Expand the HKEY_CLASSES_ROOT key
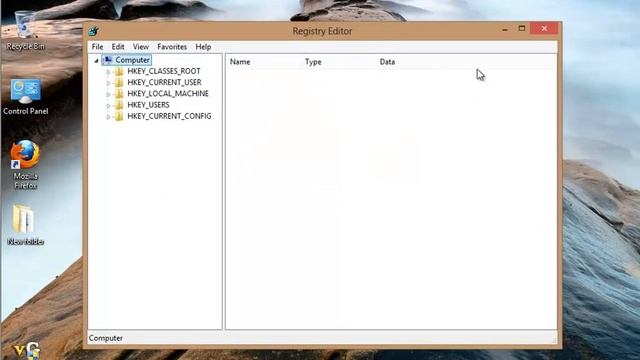640x360 pixels. tap(108, 72)
